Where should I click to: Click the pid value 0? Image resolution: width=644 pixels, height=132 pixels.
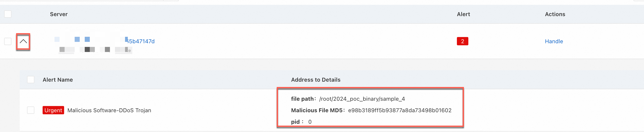coord(310,122)
